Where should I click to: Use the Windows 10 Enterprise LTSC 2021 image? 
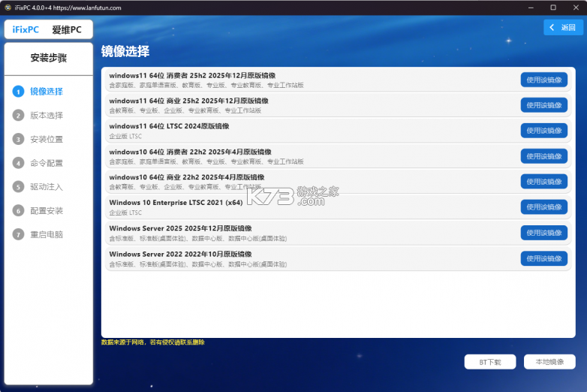(544, 207)
